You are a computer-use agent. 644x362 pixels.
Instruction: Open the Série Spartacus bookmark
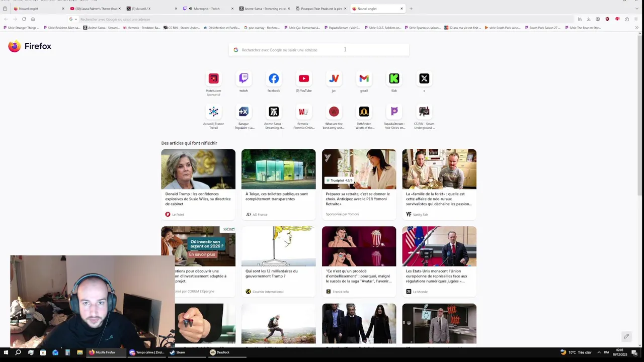click(423, 28)
